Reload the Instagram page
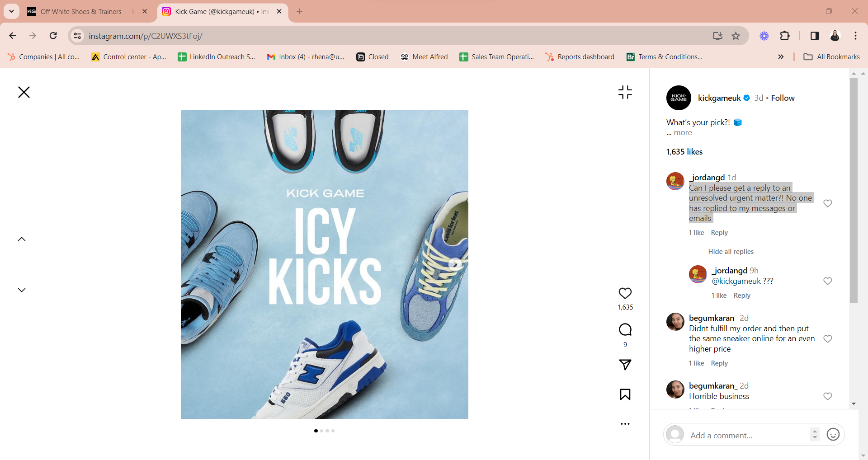868x460 pixels. click(x=53, y=36)
